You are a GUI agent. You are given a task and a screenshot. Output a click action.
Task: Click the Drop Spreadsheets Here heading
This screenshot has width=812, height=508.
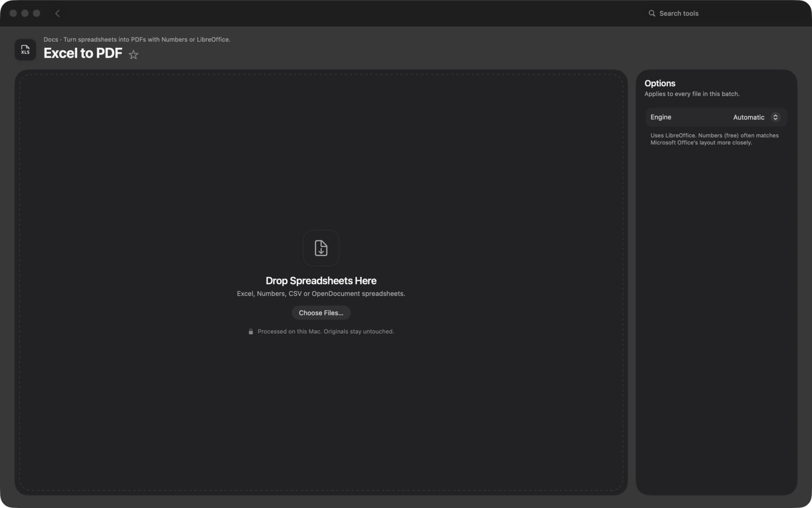tap(321, 281)
